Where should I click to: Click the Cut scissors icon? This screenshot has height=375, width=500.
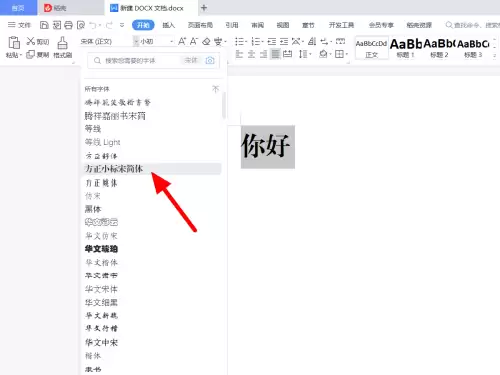click(31, 41)
